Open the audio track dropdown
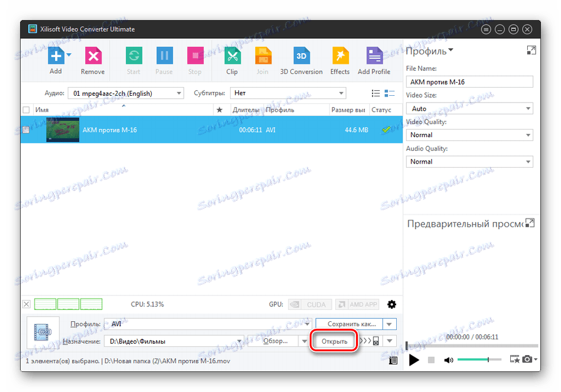Viewport: 561px width, 392px height. click(126, 93)
